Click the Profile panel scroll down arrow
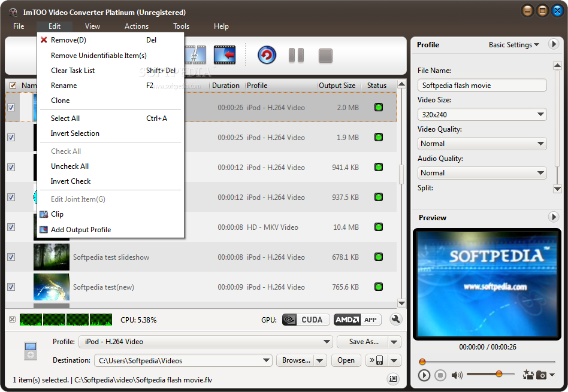Viewport: 568px width, 392px height. (x=557, y=189)
